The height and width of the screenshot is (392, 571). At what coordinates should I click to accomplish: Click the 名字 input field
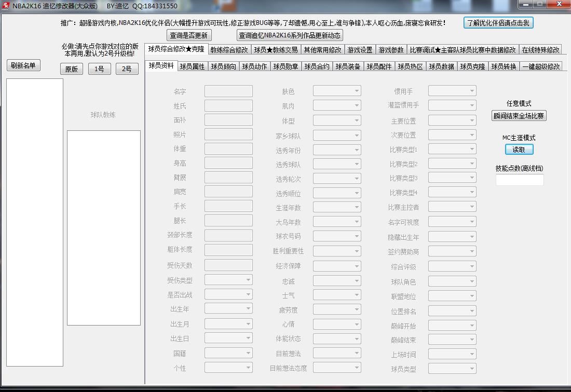(229, 91)
